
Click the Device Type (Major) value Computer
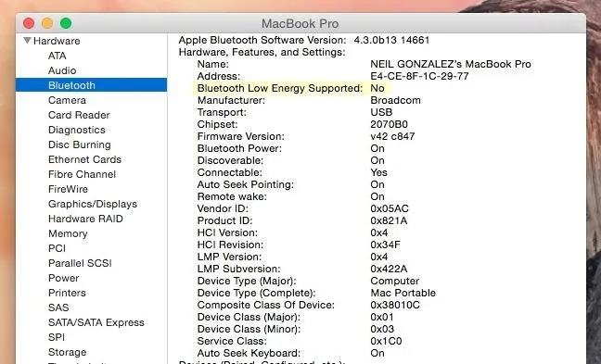(x=395, y=281)
